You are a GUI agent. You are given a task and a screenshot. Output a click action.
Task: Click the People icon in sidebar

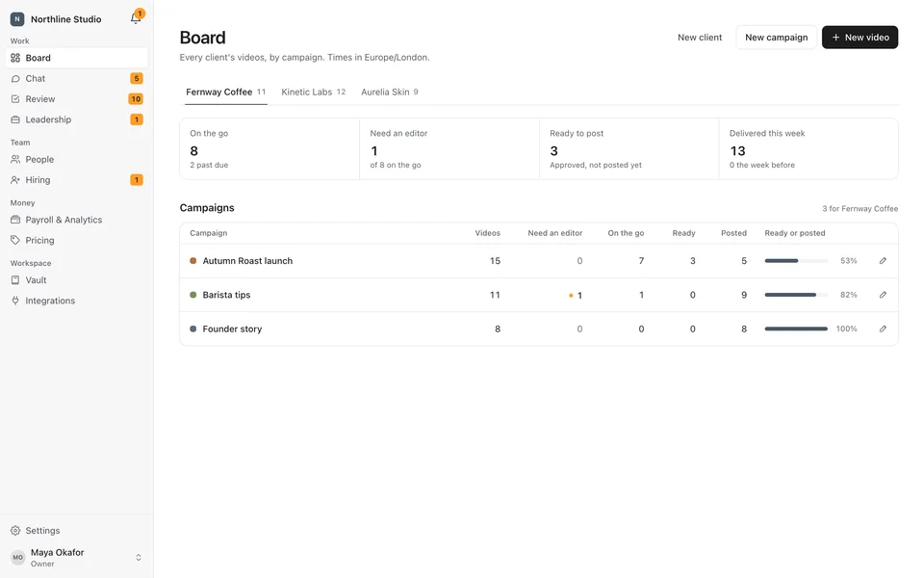click(x=15, y=159)
